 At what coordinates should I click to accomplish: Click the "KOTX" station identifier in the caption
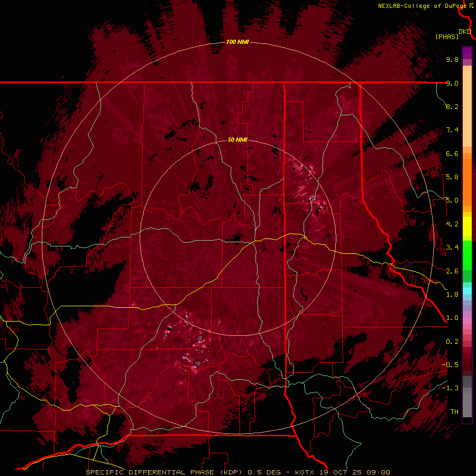point(305,472)
